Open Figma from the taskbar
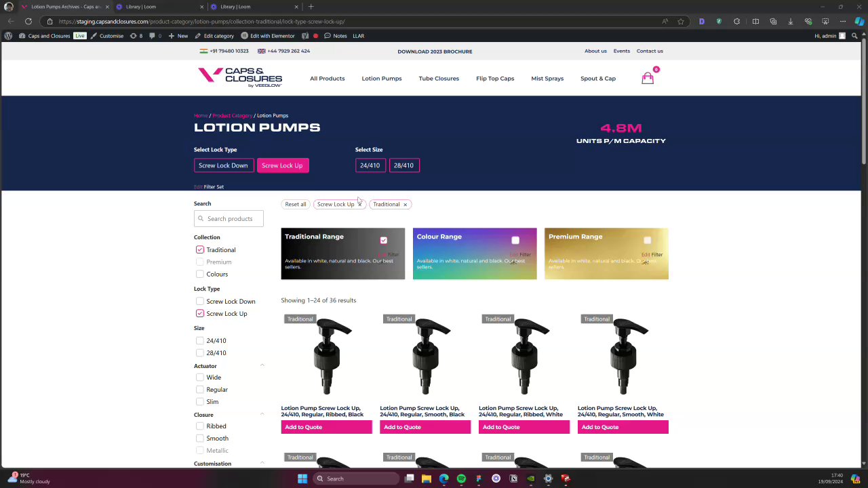868x488 pixels. point(479,479)
